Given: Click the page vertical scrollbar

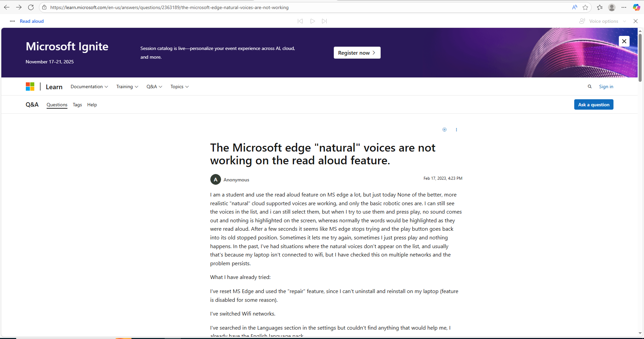Looking at the screenshot, I should [640, 57].
